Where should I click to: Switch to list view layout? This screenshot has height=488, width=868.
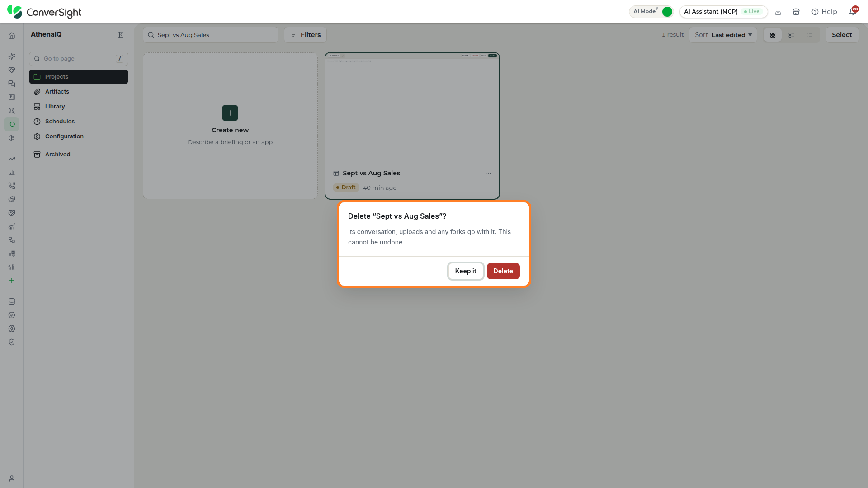click(810, 35)
